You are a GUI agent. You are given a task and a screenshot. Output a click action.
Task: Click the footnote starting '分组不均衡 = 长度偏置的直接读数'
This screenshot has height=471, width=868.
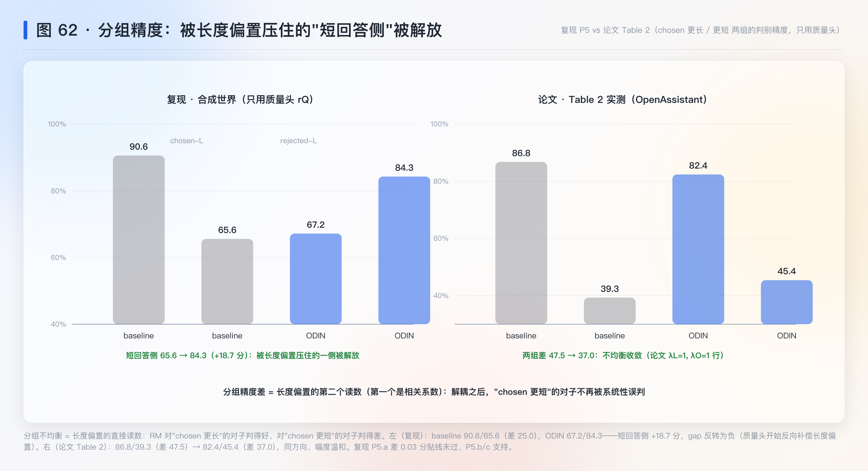tap(430, 441)
